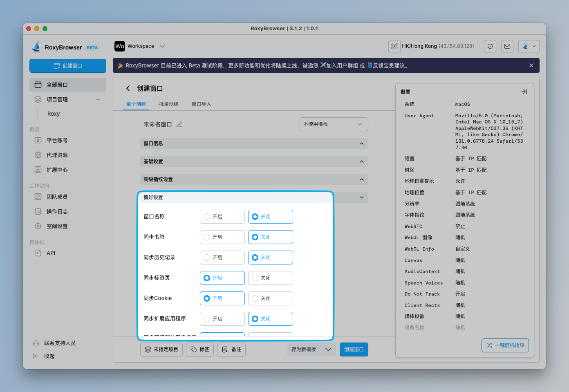Set 同步标签页 to 开启

222,278
